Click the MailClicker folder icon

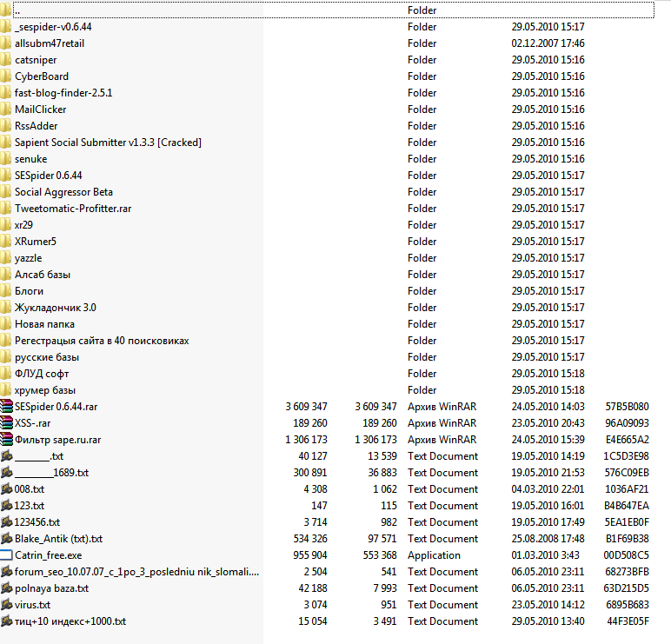click(5, 110)
